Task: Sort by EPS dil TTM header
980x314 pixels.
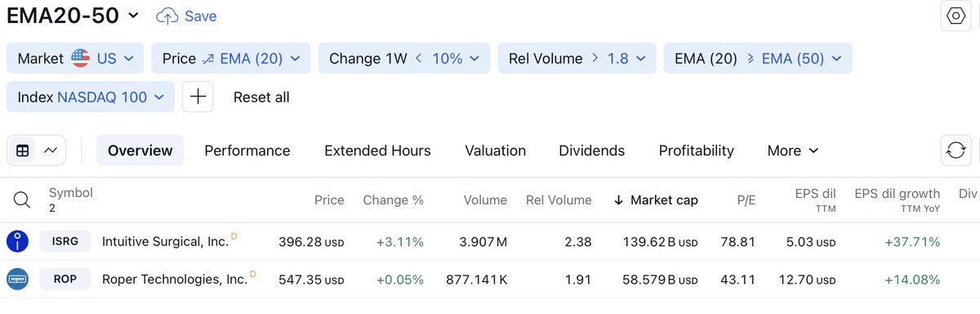Action: 815,200
